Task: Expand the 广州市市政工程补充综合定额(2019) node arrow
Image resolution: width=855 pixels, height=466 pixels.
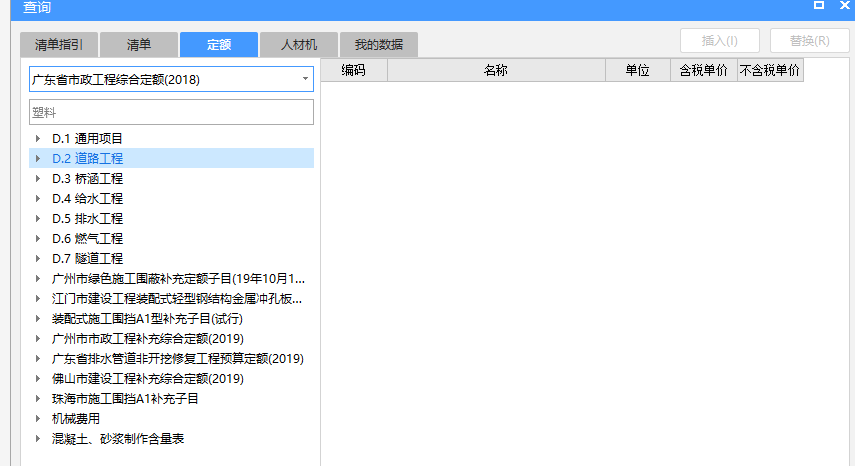Action: [38, 338]
